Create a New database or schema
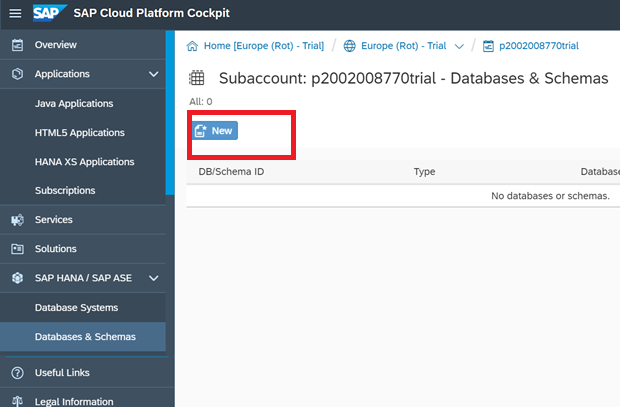 point(215,131)
